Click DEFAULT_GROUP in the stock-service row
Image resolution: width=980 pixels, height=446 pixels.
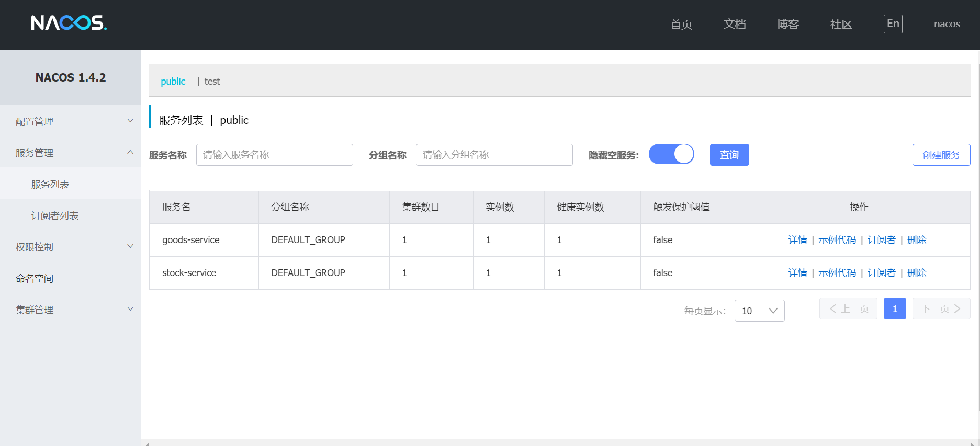[308, 273]
